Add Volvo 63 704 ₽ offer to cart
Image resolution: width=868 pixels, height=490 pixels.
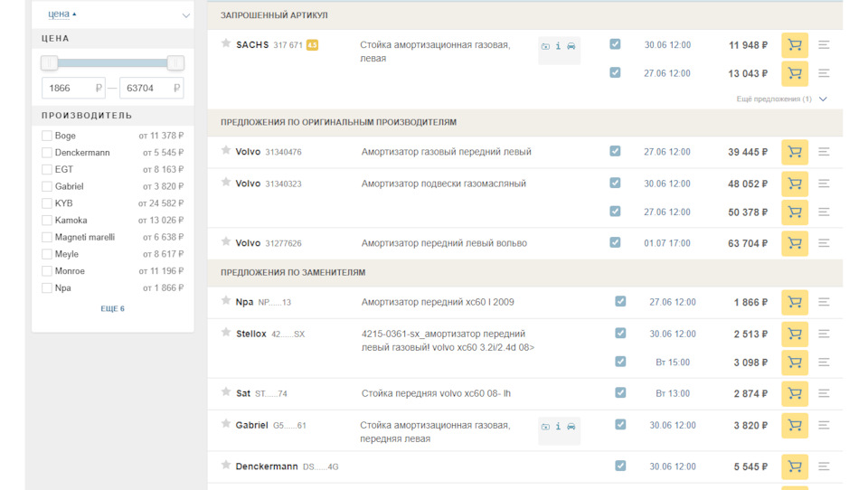(x=794, y=243)
